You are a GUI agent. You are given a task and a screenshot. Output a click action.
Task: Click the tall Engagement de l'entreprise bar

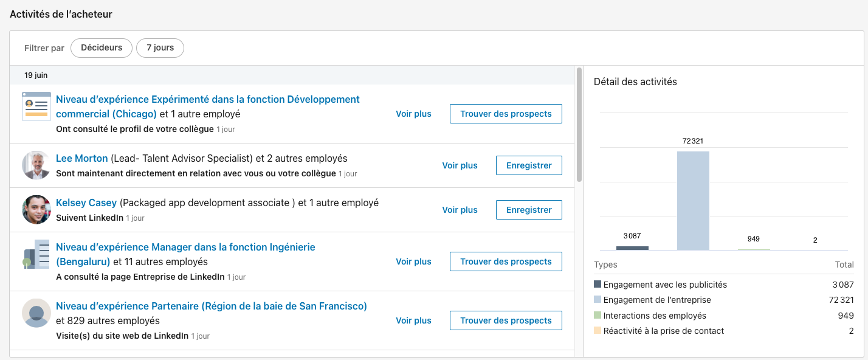tap(693, 201)
